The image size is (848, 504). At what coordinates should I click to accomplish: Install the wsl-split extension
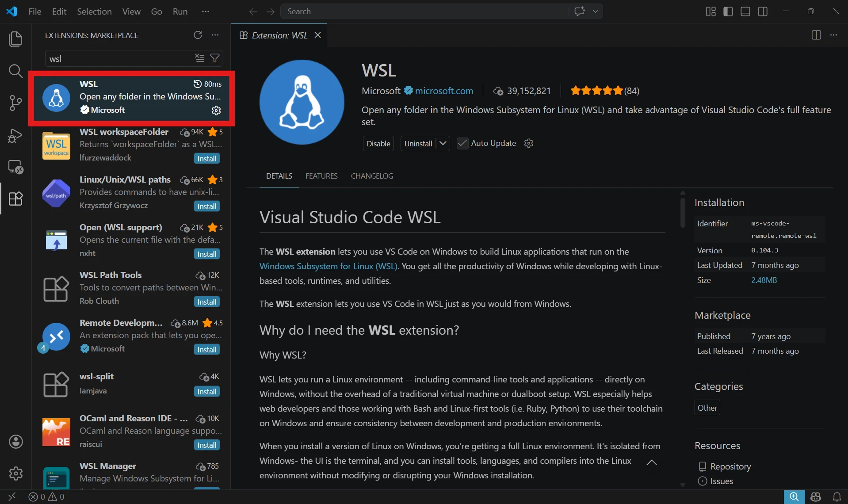207,391
